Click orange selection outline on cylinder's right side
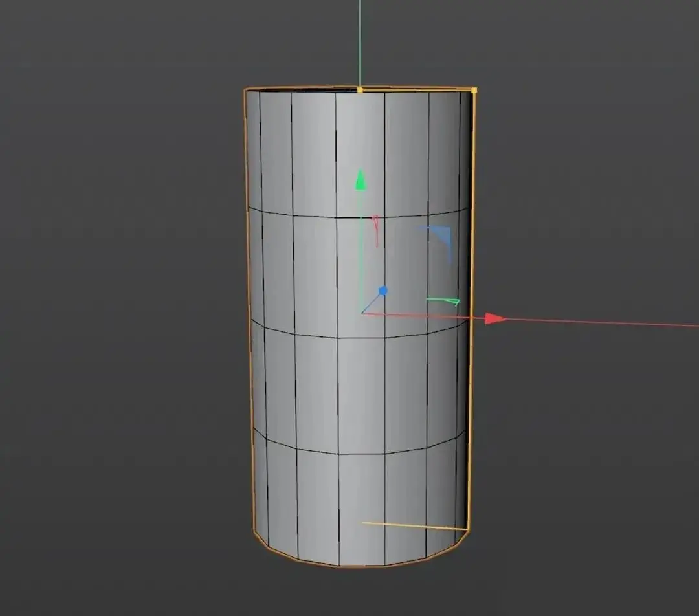 [472, 291]
